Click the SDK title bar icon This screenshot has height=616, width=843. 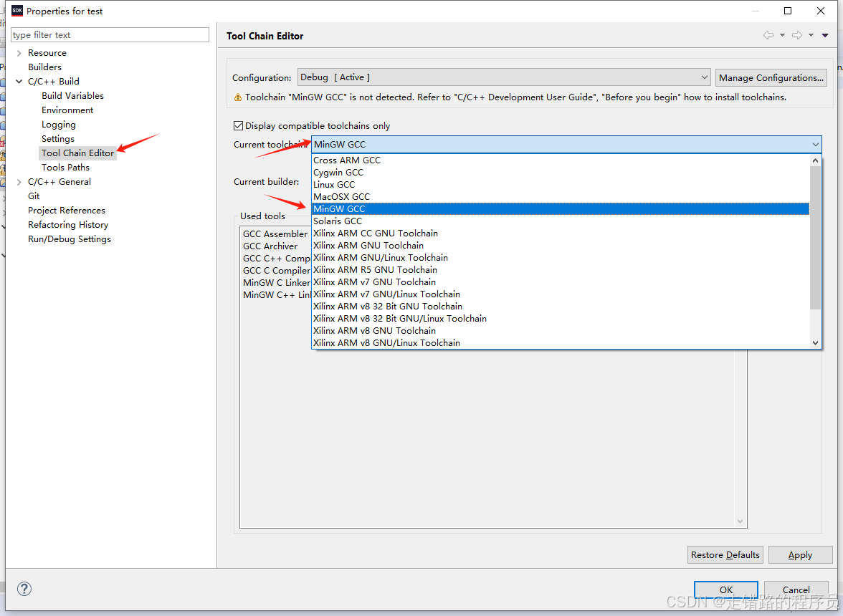click(x=17, y=11)
